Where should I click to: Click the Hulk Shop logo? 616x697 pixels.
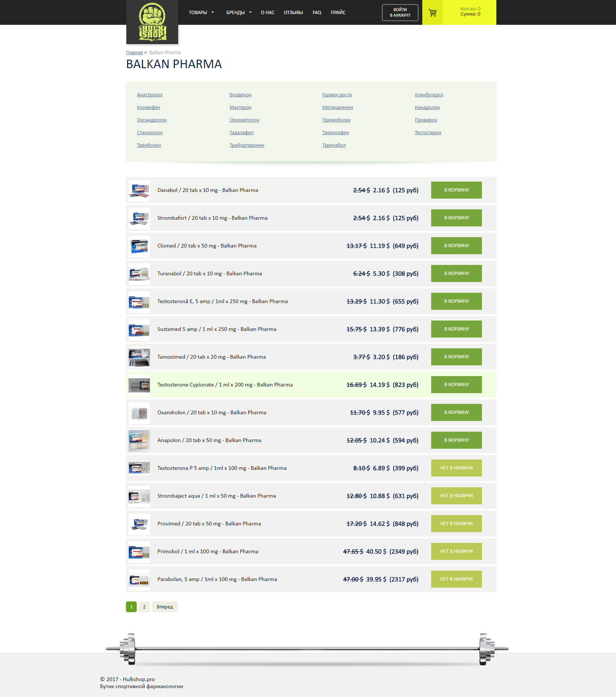click(152, 22)
